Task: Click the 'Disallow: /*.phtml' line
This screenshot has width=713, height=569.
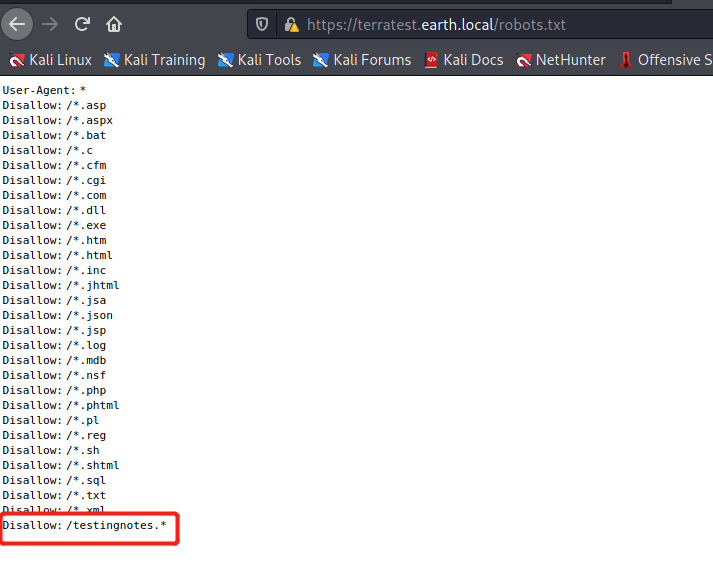Action: [x=61, y=406]
